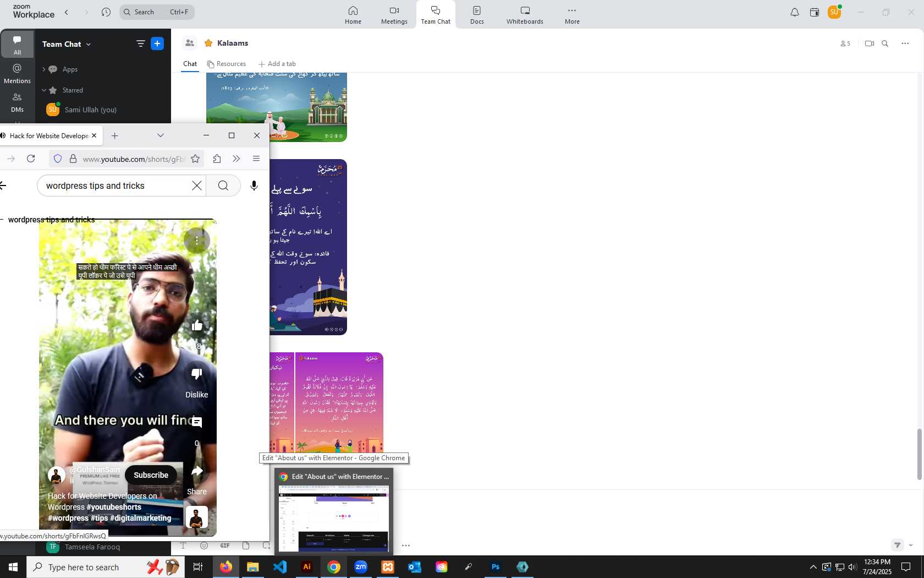Reload YouTube page in Firefox
The height and width of the screenshot is (578, 924).
31,159
